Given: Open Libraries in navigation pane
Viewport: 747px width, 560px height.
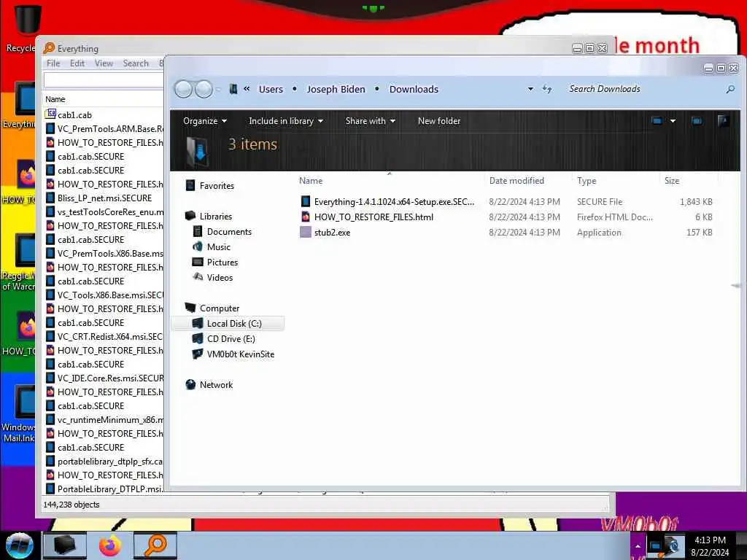Looking at the screenshot, I should (216, 216).
